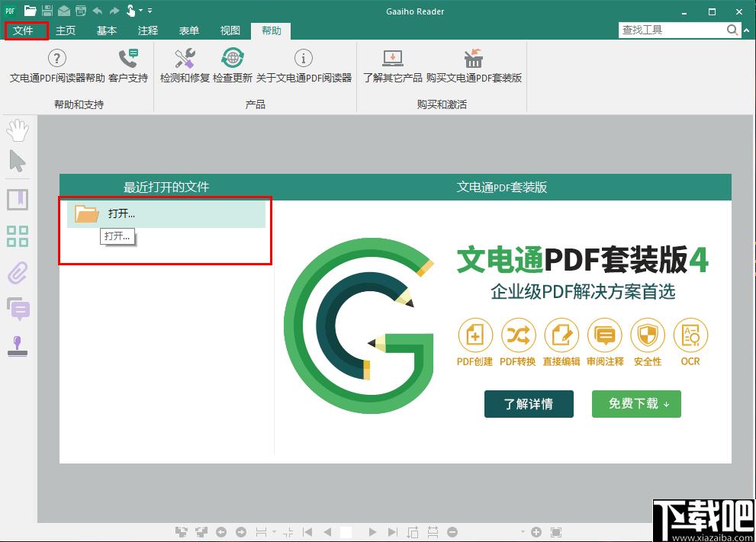This screenshot has width=756, height=542.
Task: Select the arrow Selection tool in sidebar
Action: click(18, 162)
